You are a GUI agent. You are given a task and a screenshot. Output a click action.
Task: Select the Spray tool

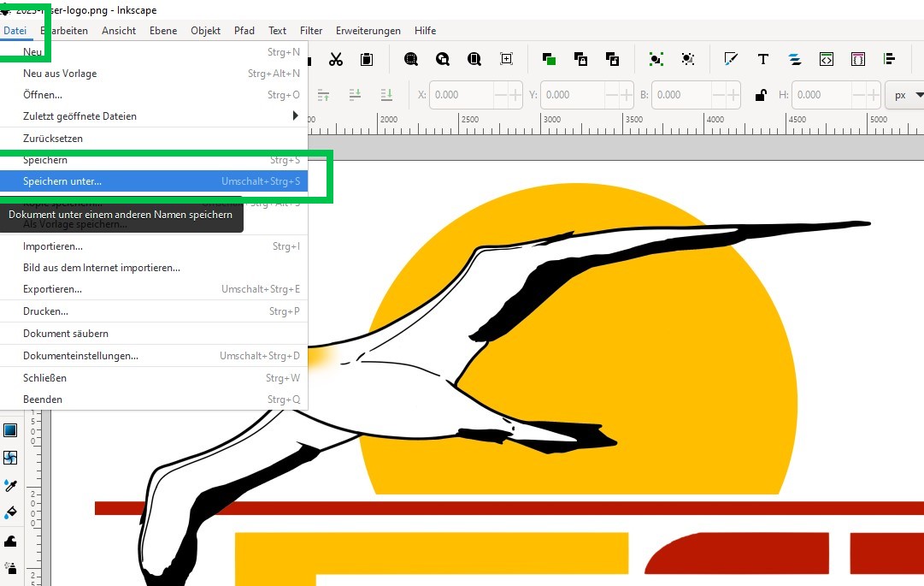coord(10,568)
